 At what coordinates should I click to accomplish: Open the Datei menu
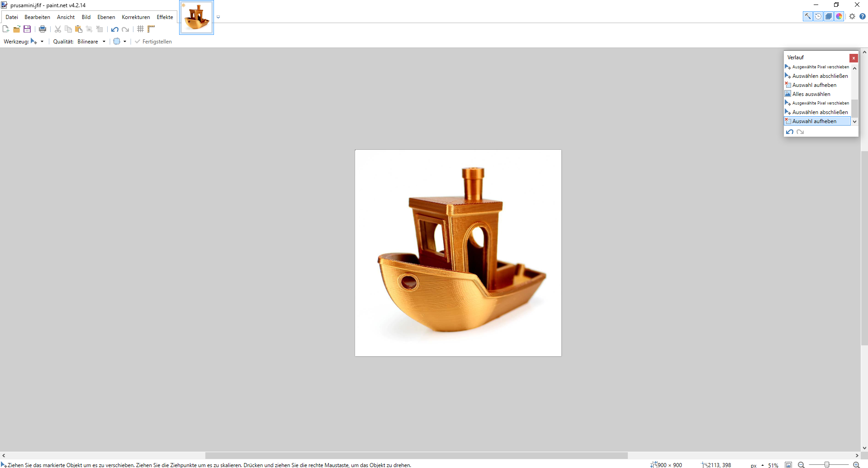[12, 17]
